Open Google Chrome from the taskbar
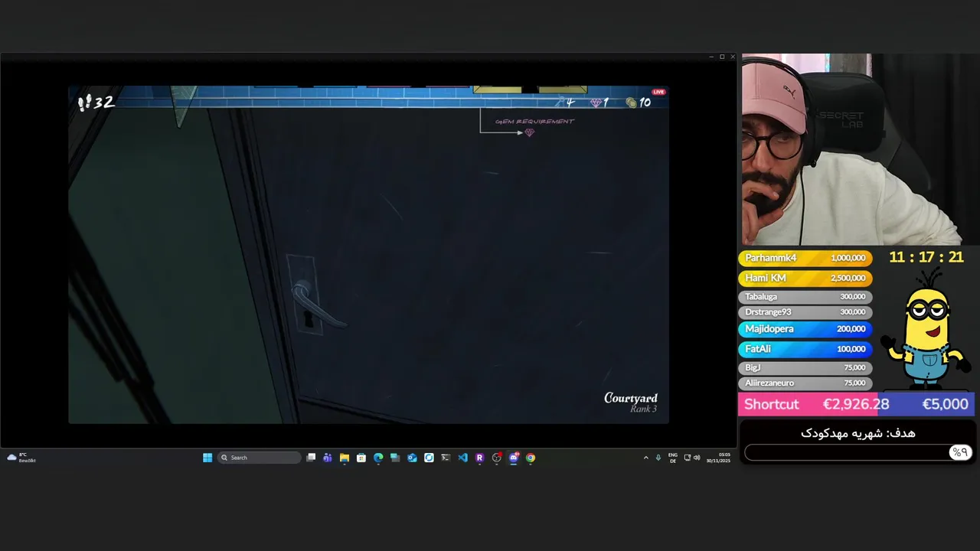Image resolution: width=980 pixels, height=551 pixels. [x=531, y=458]
